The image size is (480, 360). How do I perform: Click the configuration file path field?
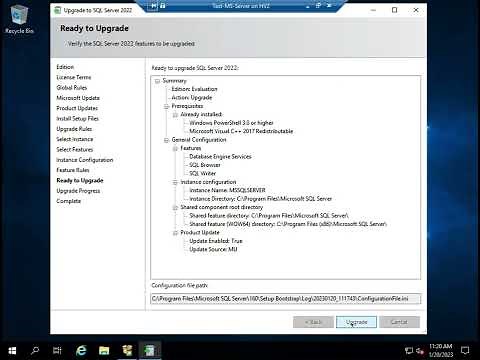coord(286,299)
